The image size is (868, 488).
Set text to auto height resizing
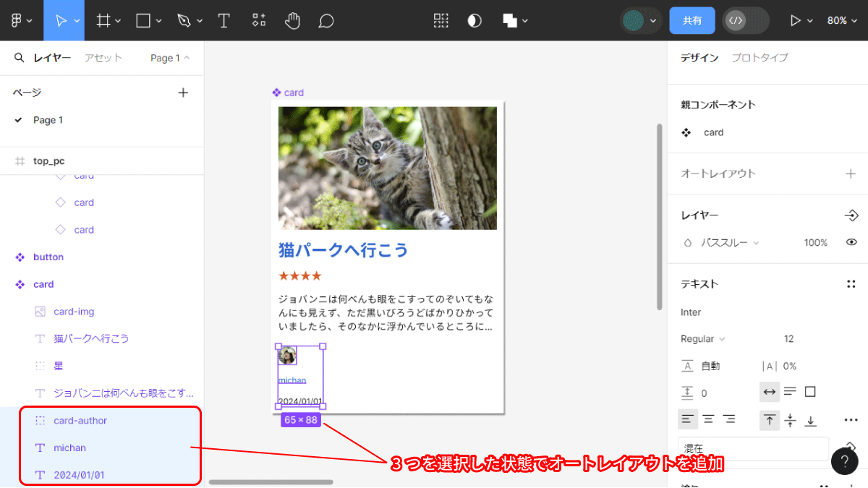click(790, 392)
